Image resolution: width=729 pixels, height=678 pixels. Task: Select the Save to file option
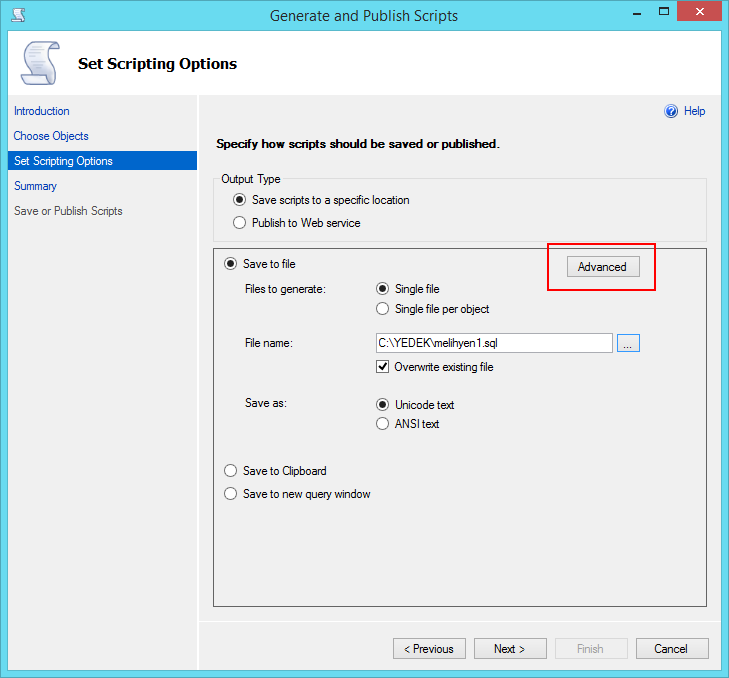(230, 264)
